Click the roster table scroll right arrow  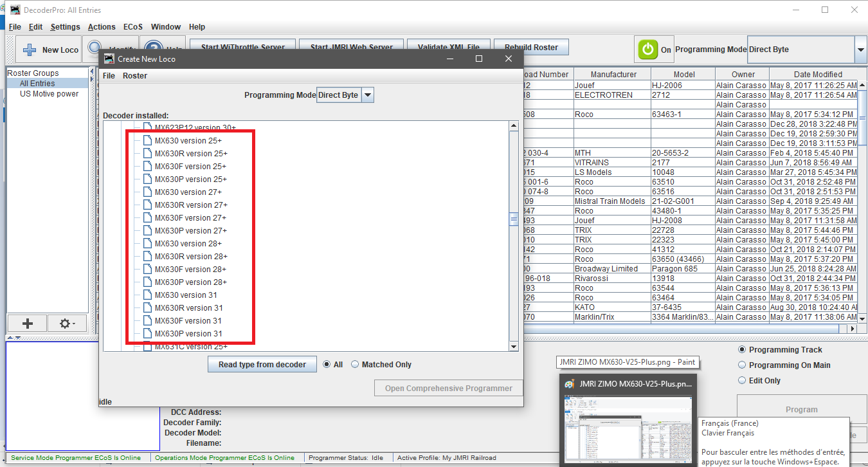tap(854, 328)
